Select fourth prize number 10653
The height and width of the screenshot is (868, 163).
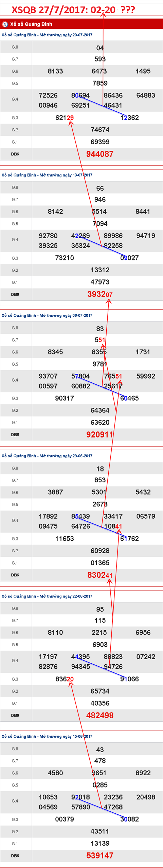(48, 797)
